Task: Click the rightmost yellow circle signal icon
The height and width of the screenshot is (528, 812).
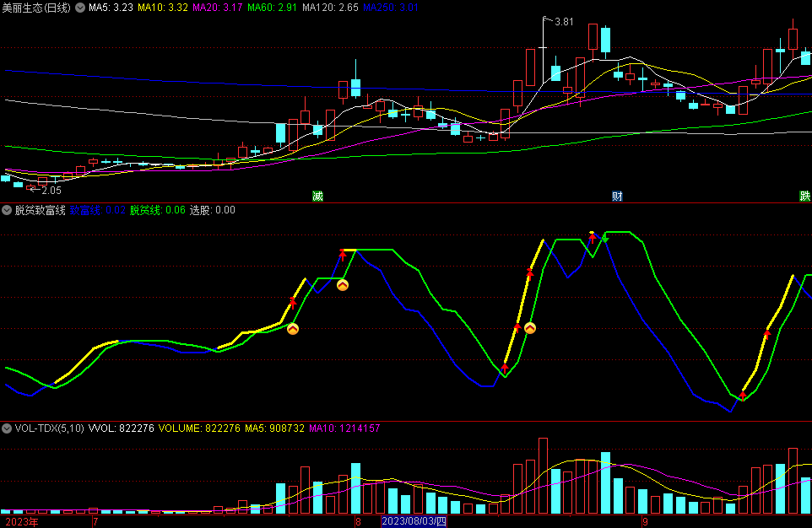Action: (530, 328)
